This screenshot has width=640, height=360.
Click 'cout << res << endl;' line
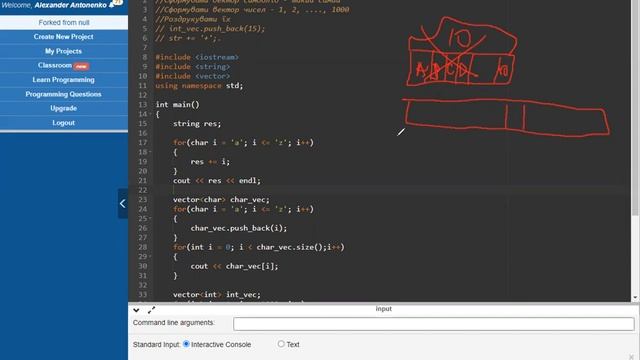pyautogui.click(x=217, y=180)
